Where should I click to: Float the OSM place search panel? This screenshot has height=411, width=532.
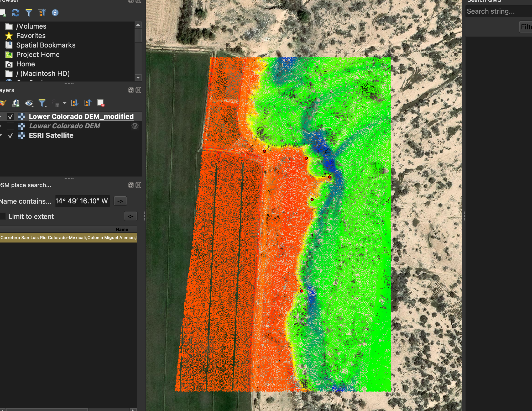tap(131, 185)
